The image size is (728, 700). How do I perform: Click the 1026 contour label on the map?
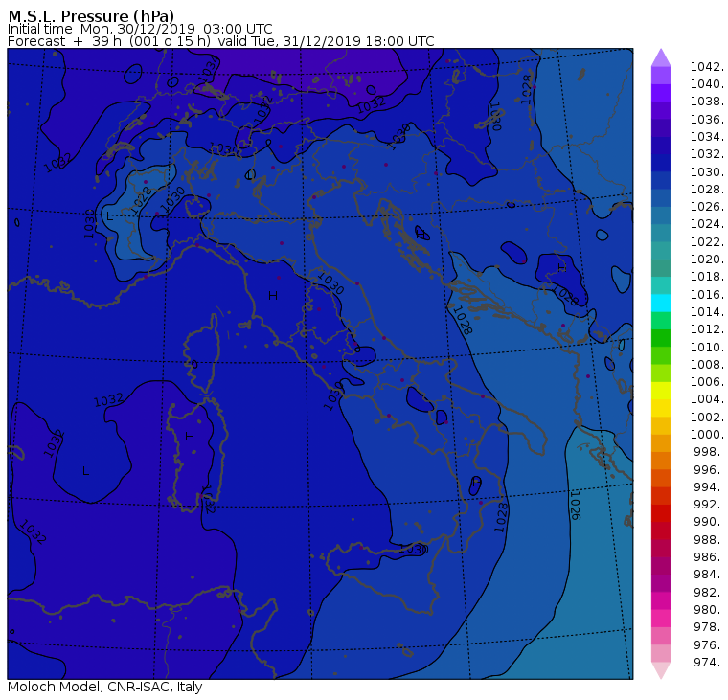coord(575,506)
